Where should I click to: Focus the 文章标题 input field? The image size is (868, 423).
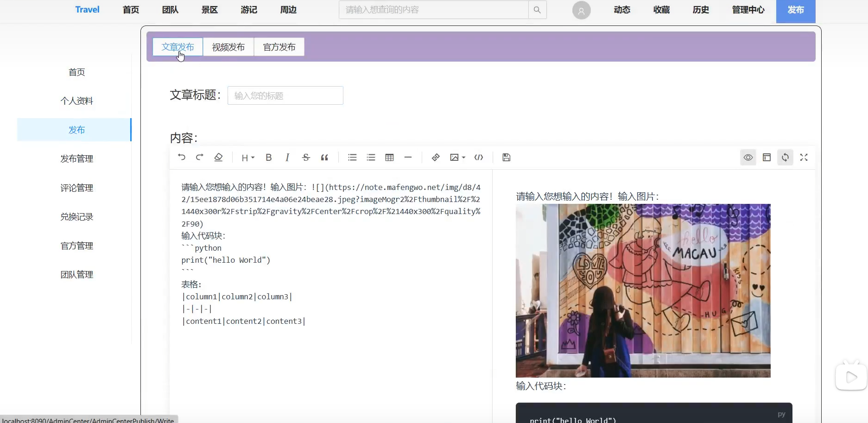tap(285, 95)
